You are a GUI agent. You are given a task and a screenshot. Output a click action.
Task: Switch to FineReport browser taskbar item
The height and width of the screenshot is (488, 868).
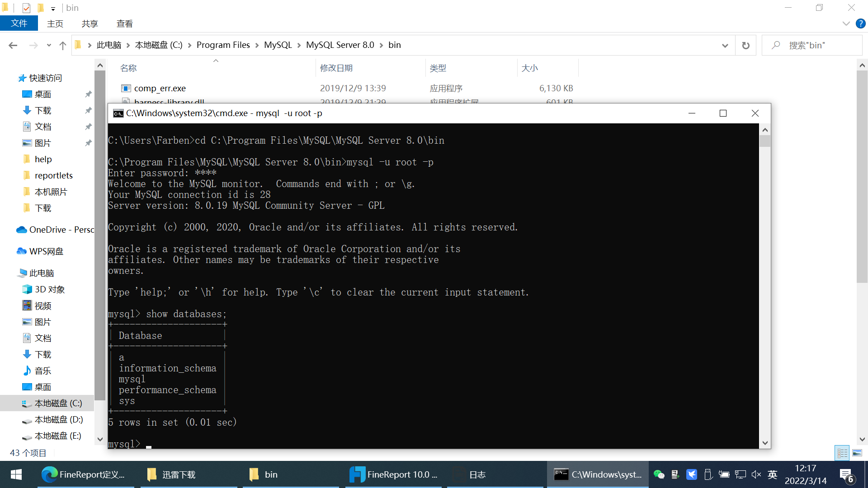[86, 474]
